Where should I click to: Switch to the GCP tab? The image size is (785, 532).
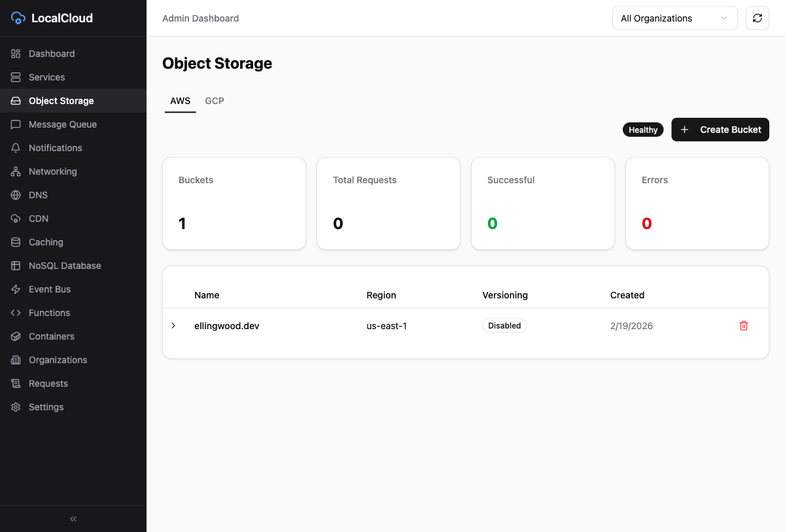214,101
